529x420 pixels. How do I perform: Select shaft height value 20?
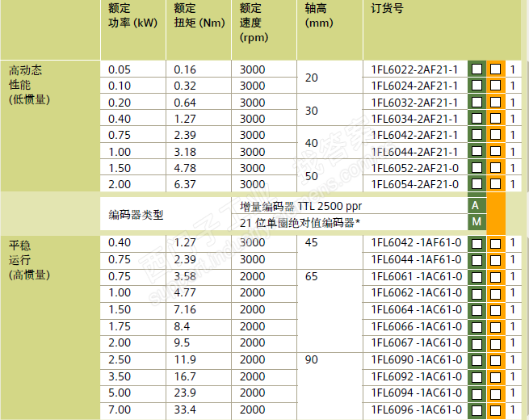click(312, 78)
